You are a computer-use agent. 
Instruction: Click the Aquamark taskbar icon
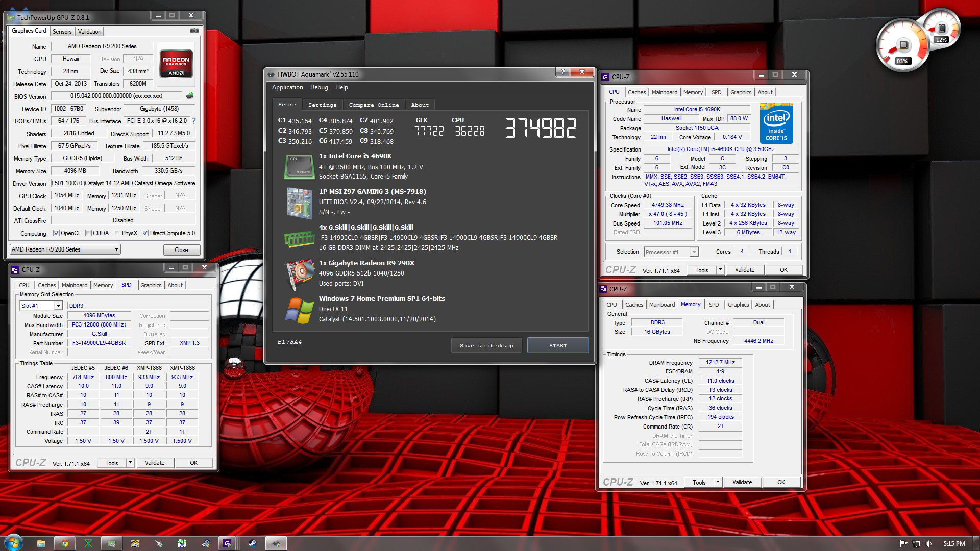click(276, 543)
